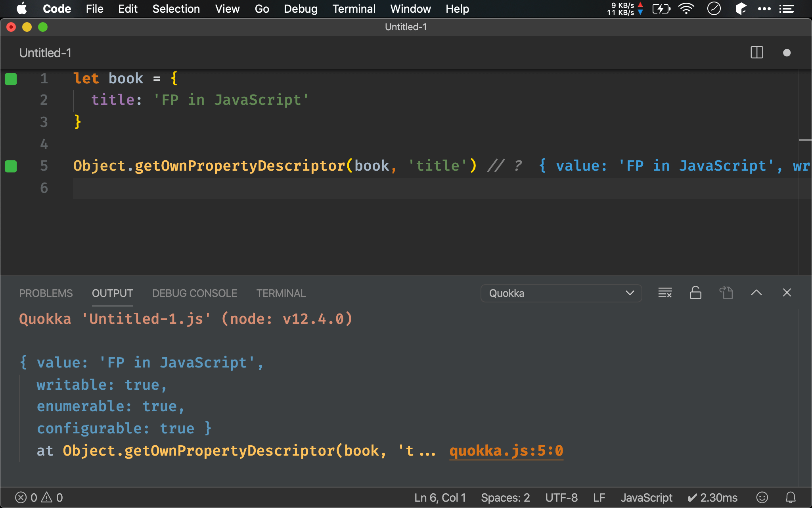Maximize the panel with the chevron up icon
Image resolution: width=812 pixels, height=508 pixels.
click(756, 293)
